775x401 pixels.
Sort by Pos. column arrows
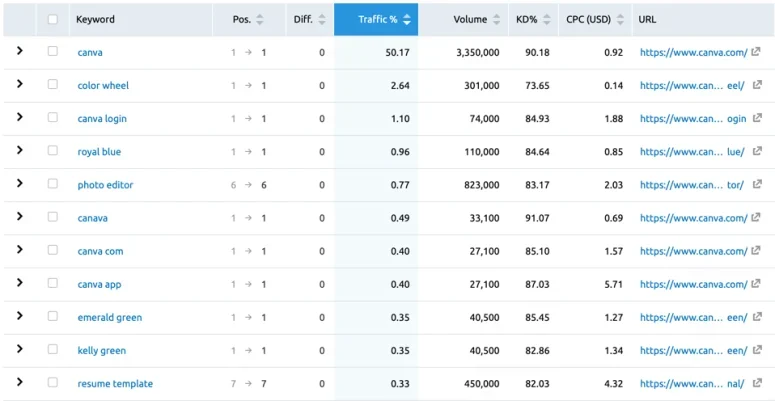[260, 20]
